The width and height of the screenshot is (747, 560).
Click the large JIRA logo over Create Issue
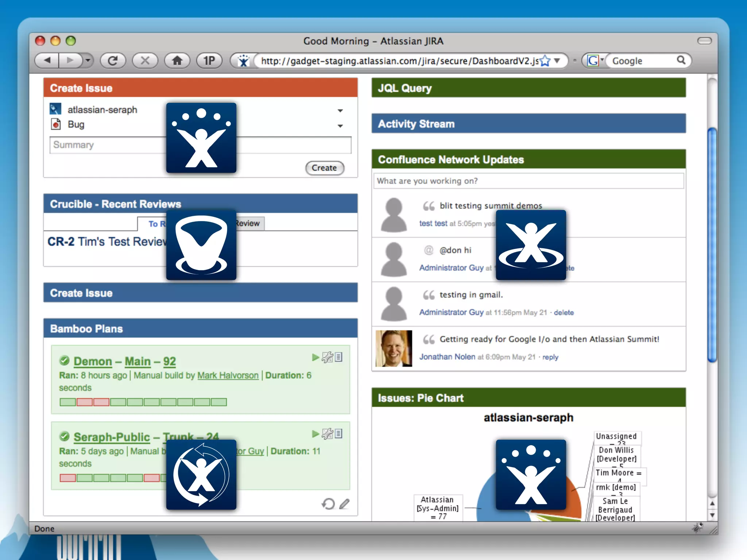[x=201, y=138]
